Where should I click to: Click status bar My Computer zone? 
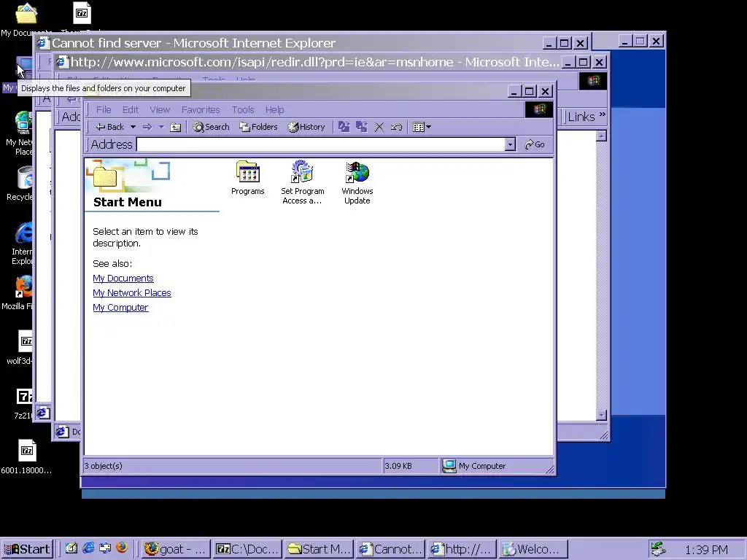click(x=495, y=466)
